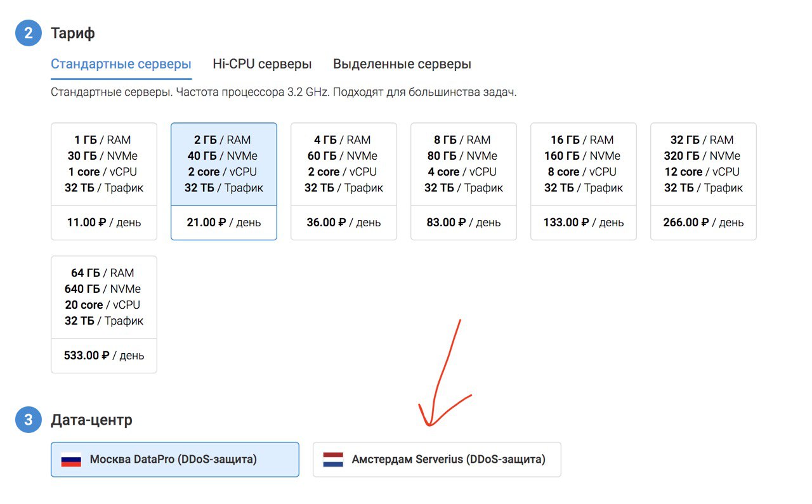The width and height of the screenshot is (812, 504).
Task: Select the Амстердам Serverius data center
Action: click(x=437, y=460)
